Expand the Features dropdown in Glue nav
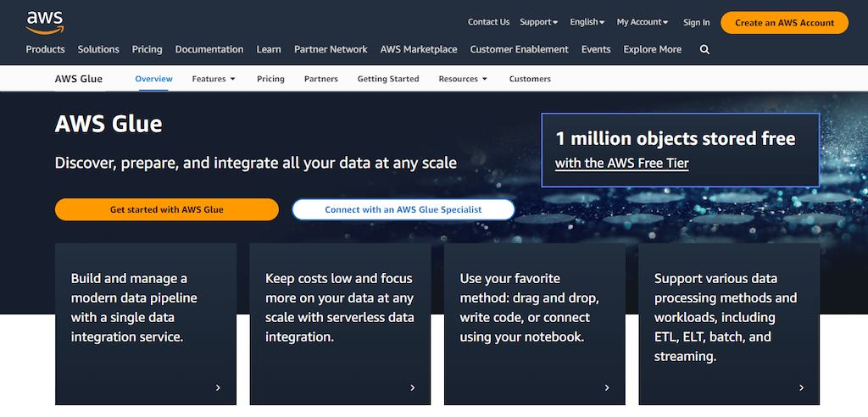868x417 pixels. [214, 79]
